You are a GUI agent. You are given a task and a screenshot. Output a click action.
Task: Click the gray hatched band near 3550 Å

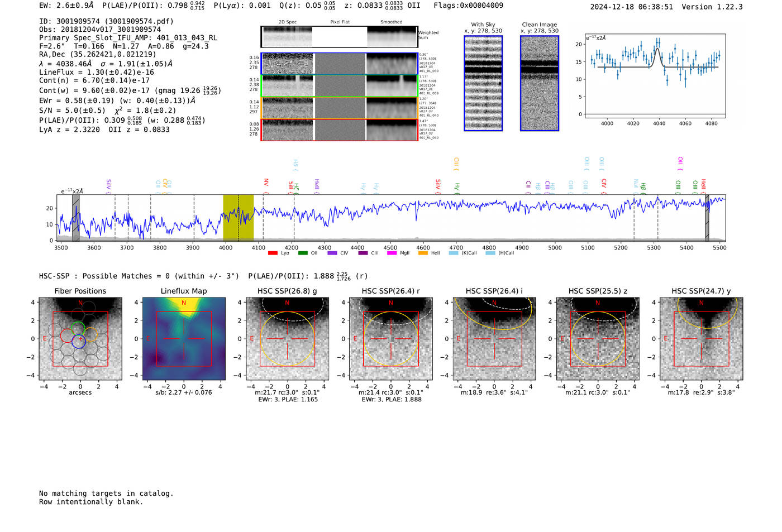point(75,218)
